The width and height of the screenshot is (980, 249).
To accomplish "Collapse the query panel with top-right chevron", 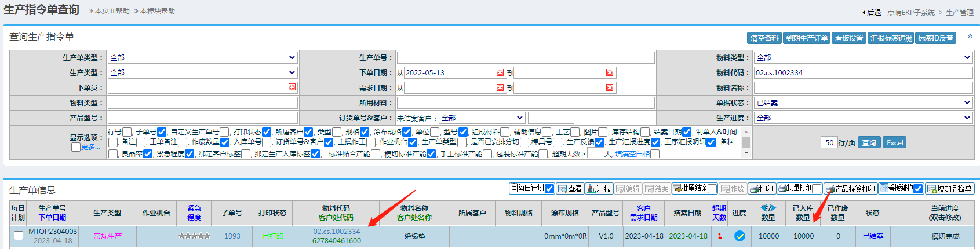I will coord(970,36).
